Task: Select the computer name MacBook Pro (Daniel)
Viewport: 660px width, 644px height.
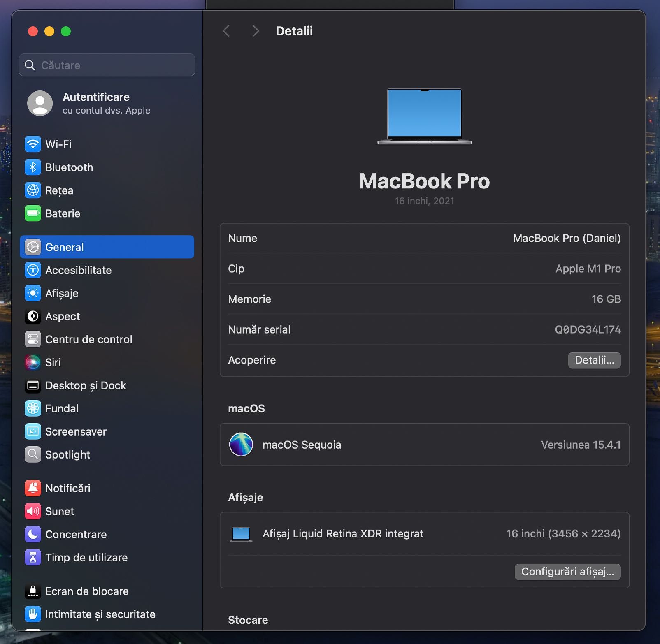Action: point(567,238)
